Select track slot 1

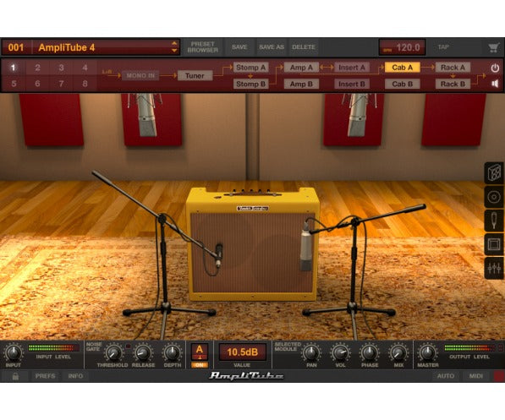pyautogui.click(x=14, y=68)
